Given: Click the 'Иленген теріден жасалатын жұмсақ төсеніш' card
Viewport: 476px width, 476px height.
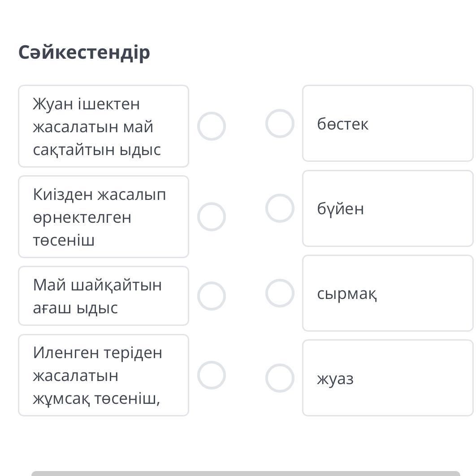Looking at the screenshot, I should pos(104,375).
